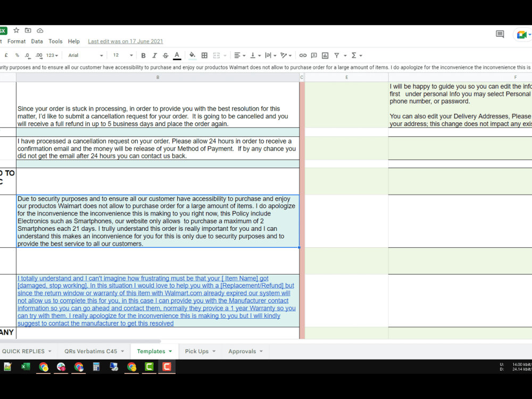Image resolution: width=532 pixels, height=399 pixels.
Task: Open the Tools menu
Action: 55,41
